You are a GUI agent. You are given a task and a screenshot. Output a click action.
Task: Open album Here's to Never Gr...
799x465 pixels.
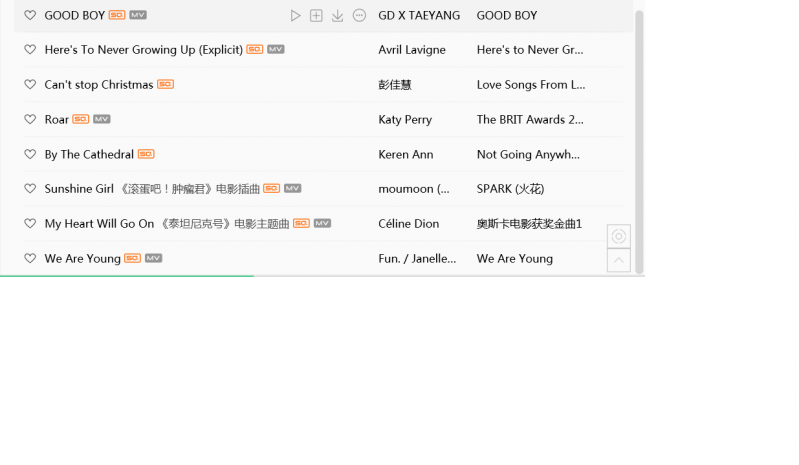530,50
